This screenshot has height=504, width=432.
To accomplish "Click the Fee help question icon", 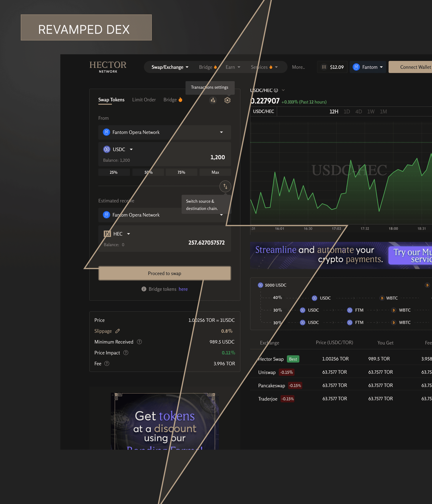I will click(107, 363).
